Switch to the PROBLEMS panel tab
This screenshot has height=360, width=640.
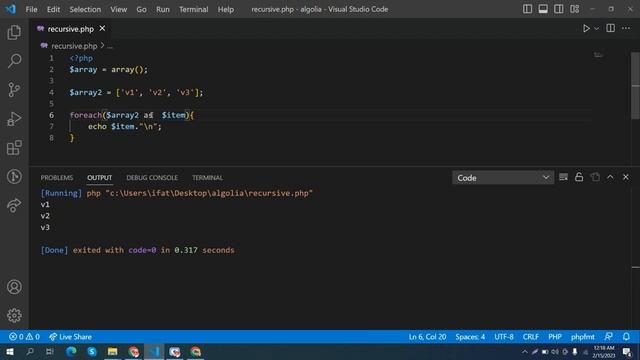click(57, 178)
